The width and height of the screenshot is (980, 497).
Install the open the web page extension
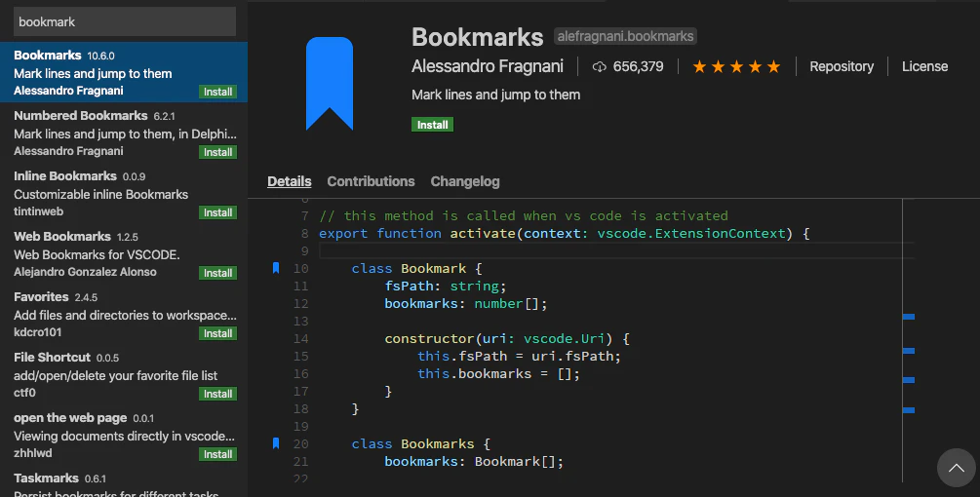point(218,454)
